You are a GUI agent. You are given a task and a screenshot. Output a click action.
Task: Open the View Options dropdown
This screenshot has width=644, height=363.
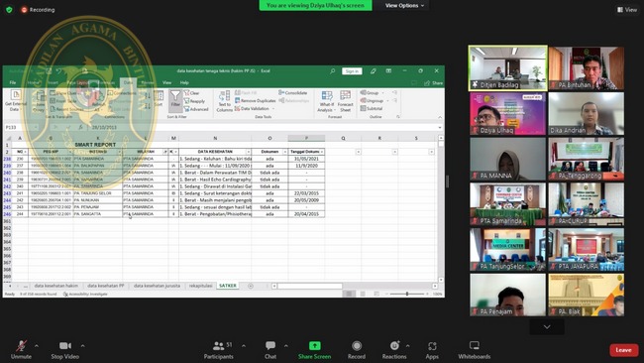pos(404,5)
